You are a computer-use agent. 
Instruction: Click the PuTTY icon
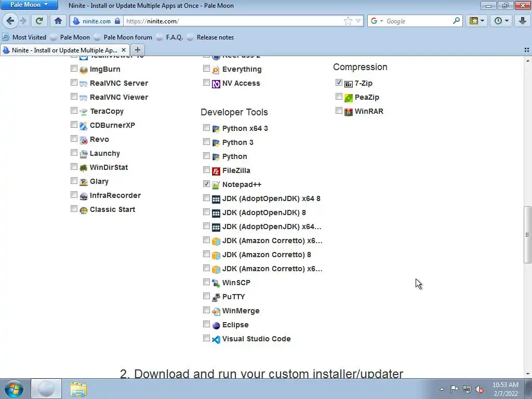pyautogui.click(x=216, y=297)
